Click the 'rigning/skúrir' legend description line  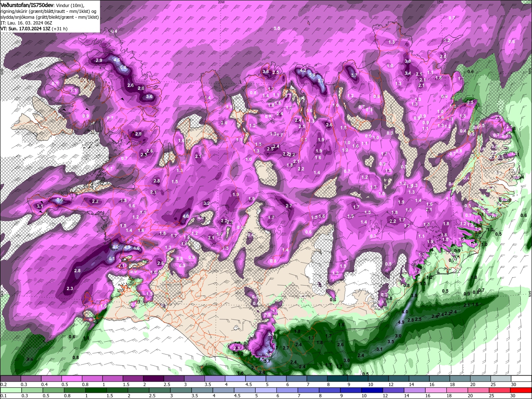coord(49,11)
